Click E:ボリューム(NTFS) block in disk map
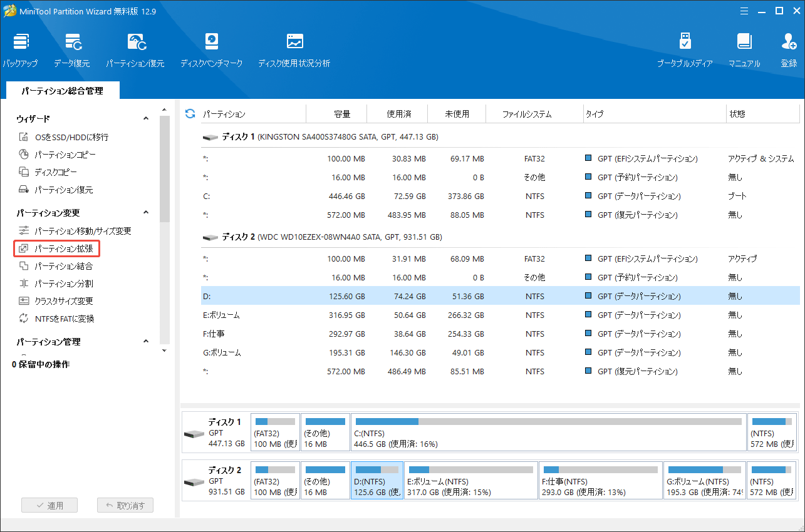The image size is (805, 532). coord(471,481)
